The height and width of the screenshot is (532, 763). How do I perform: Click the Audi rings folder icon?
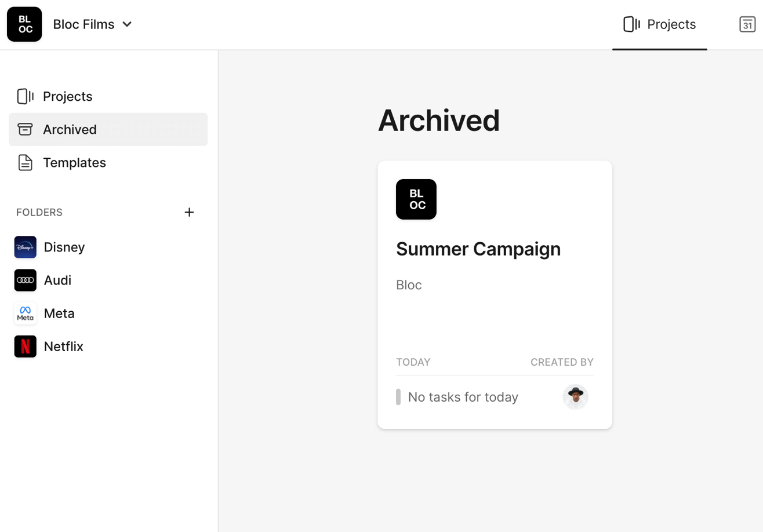[x=26, y=280]
